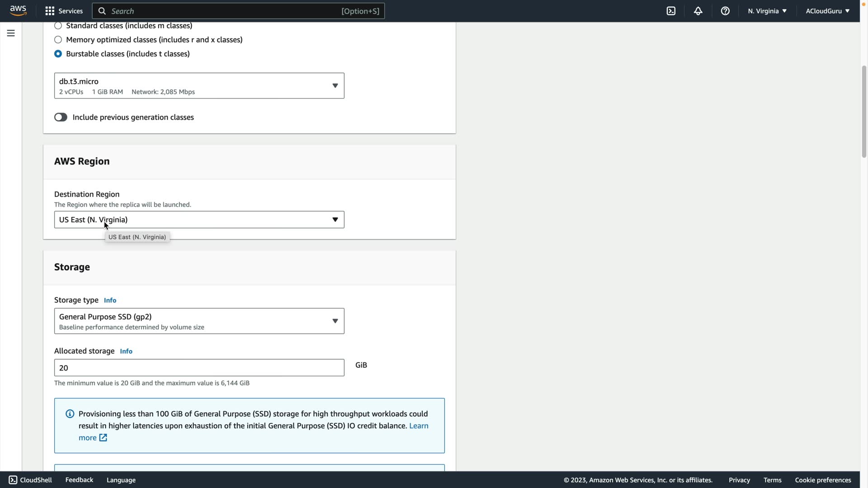Open the N. Virginia region menu
Screen dimensions: 868x488
pos(767,11)
